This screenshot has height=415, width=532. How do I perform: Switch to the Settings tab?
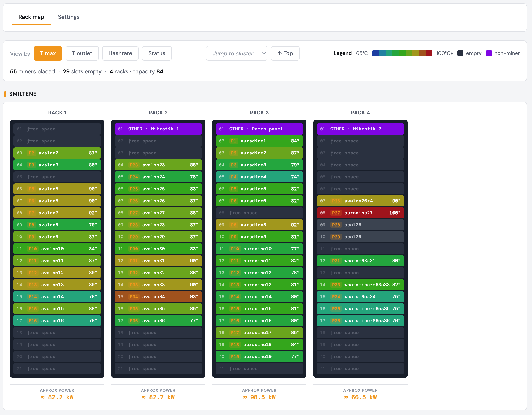coord(69,17)
